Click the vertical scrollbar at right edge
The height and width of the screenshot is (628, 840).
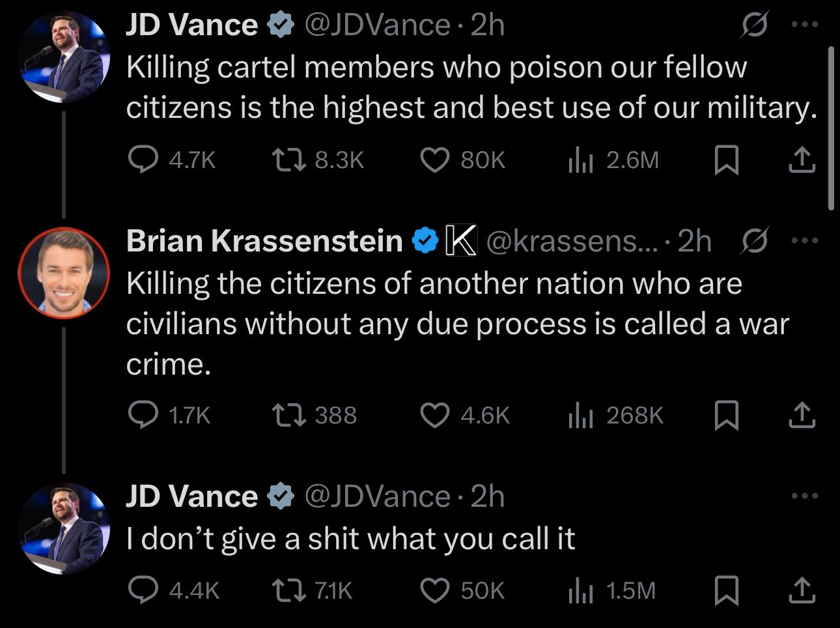(831, 127)
